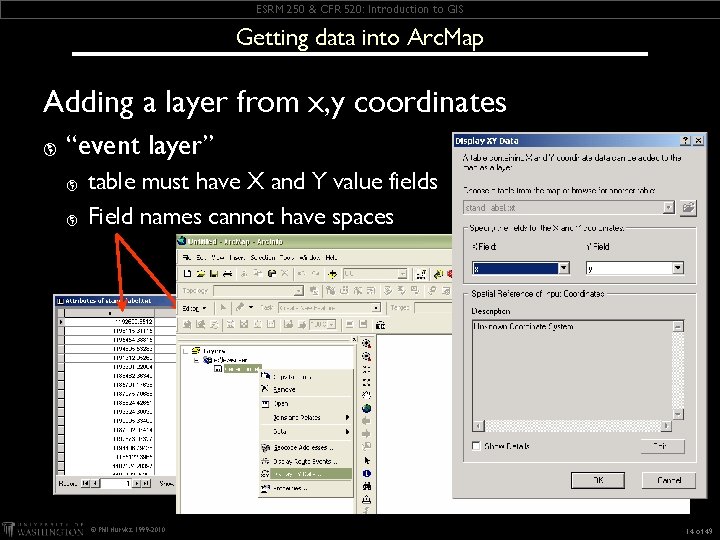Choose the Select Elements arrow tool
This screenshot has width=720, height=540.
point(366,460)
